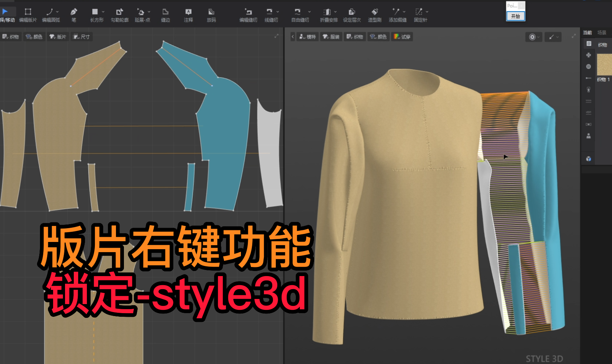
Task: Expand the 长方形 dropdown arrow
Action: click(x=103, y=12)
